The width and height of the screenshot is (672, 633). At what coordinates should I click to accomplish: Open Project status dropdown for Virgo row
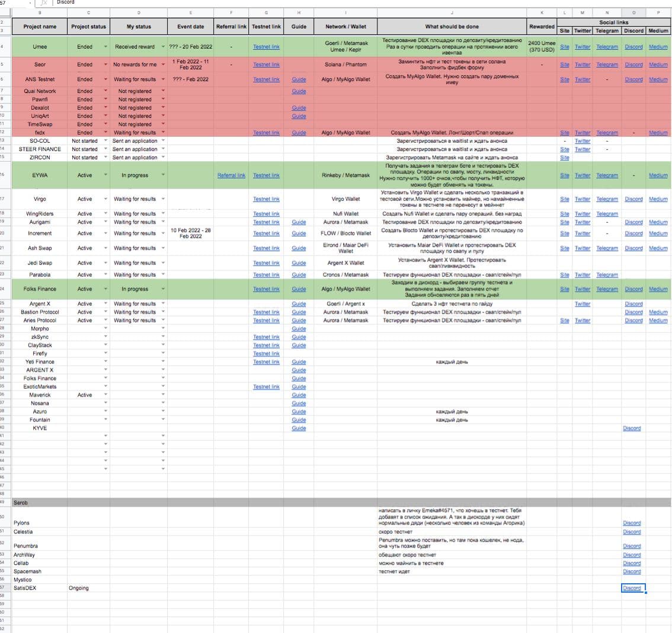[105, 199]
